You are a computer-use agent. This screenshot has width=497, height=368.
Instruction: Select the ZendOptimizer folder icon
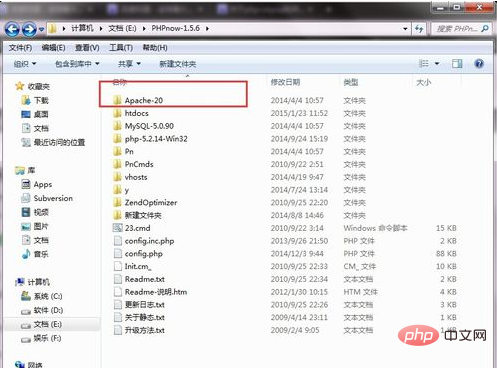117,202
